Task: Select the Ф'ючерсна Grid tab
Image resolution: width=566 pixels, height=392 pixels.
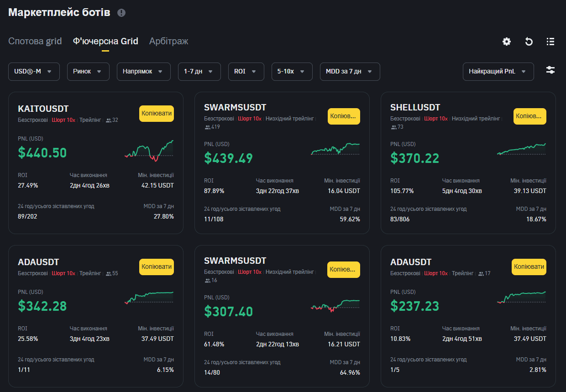Action: [x=105, y=41]
